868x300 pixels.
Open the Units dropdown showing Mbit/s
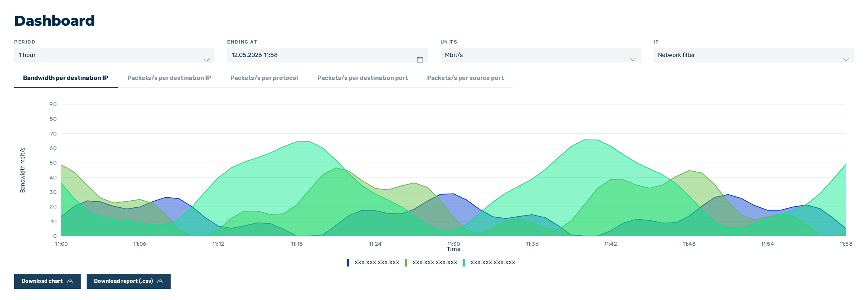pyautogui.click(x=541, y=55)
